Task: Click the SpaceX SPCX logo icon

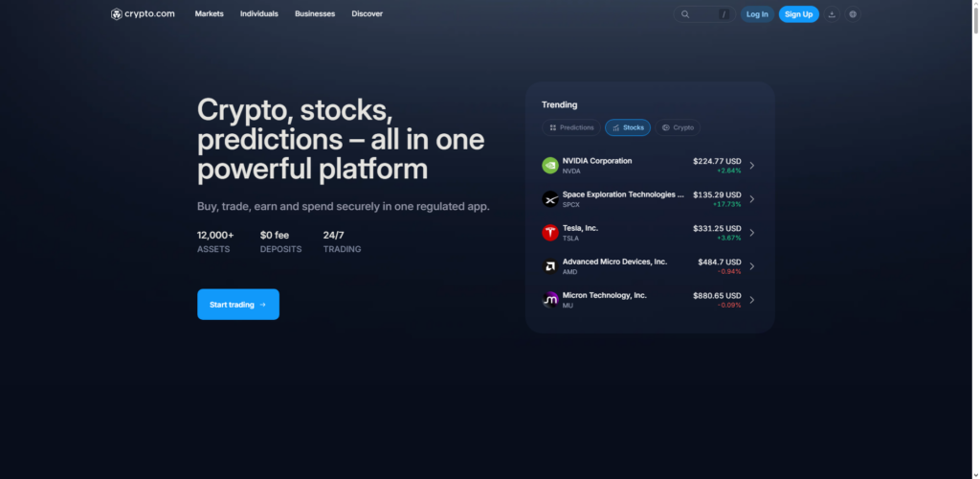Action: [x=550, y=199]
